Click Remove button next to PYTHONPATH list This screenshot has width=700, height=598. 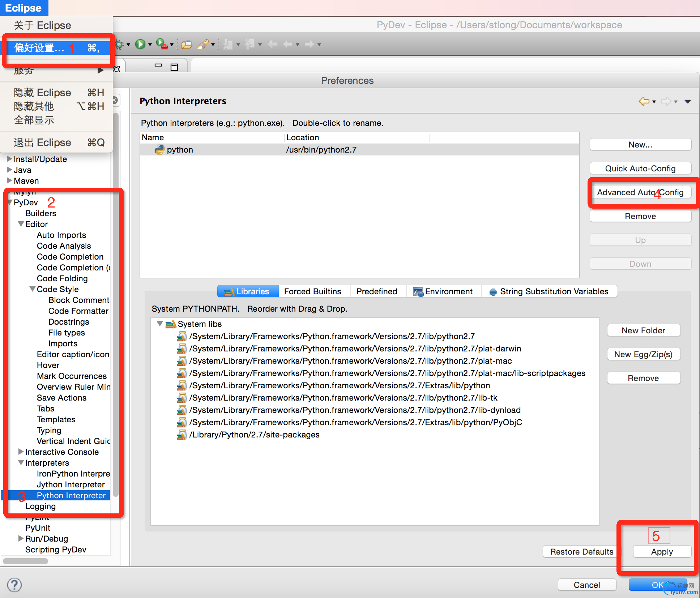click(x=644, y=378)
